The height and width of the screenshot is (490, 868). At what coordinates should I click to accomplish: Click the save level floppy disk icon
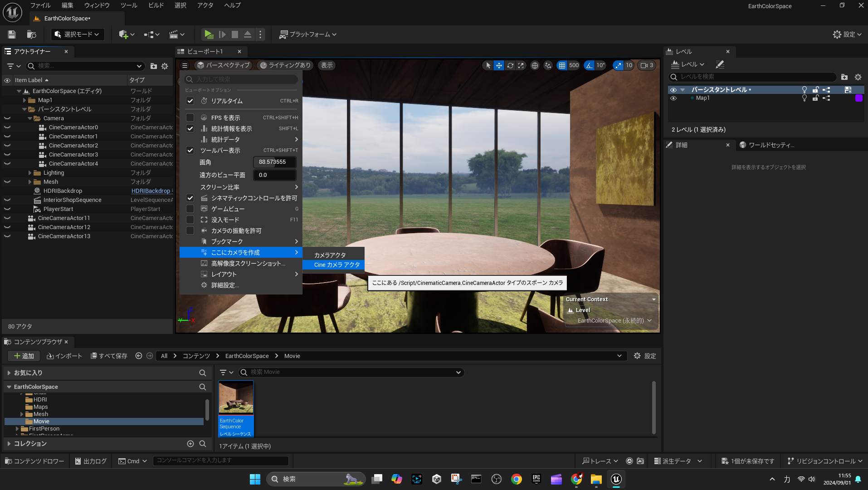12,34
